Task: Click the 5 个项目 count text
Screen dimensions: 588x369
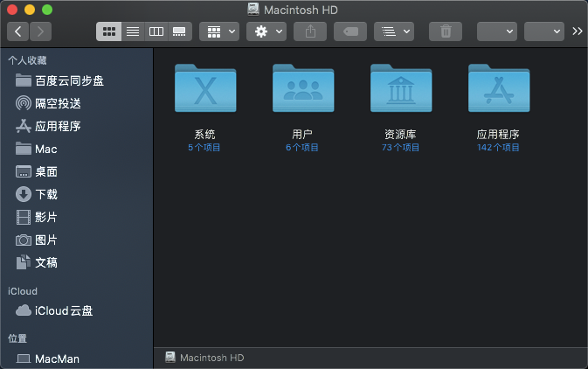Action: click(x=204, y=148)
